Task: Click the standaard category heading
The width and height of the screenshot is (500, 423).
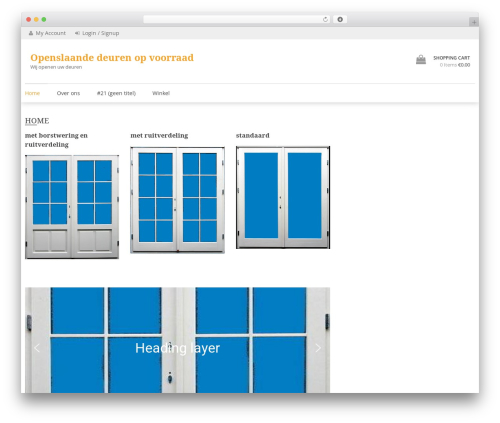Action: [252, 135]
